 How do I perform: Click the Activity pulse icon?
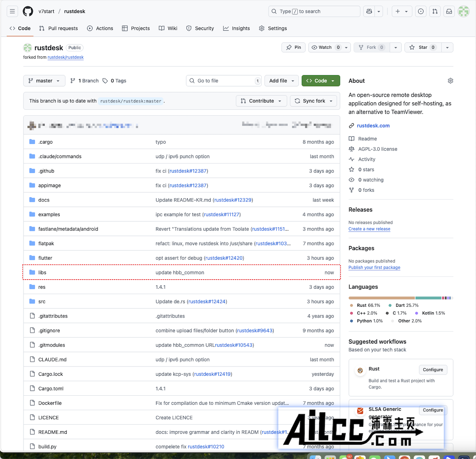click(x=351, y=159)
